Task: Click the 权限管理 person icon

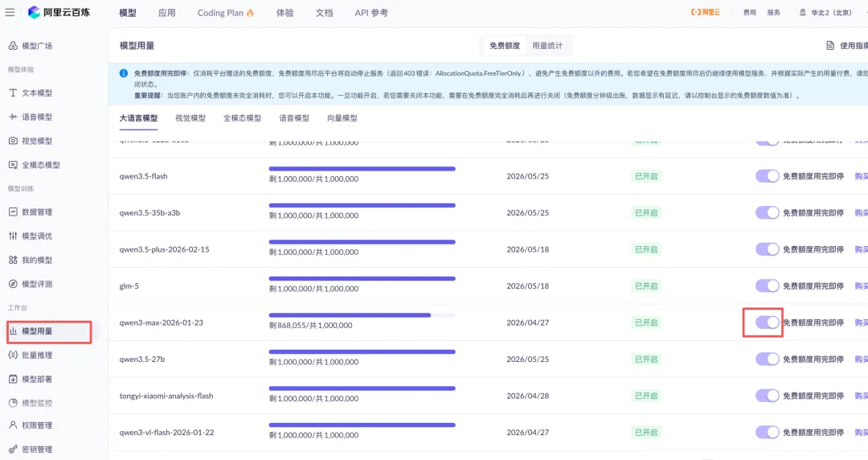Action: tap(13, 425)
